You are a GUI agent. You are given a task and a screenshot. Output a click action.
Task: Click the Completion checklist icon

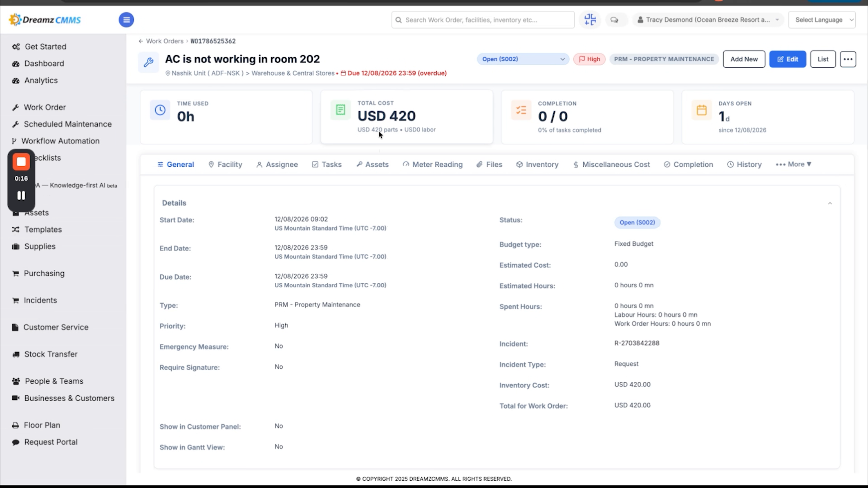point(521,110)
